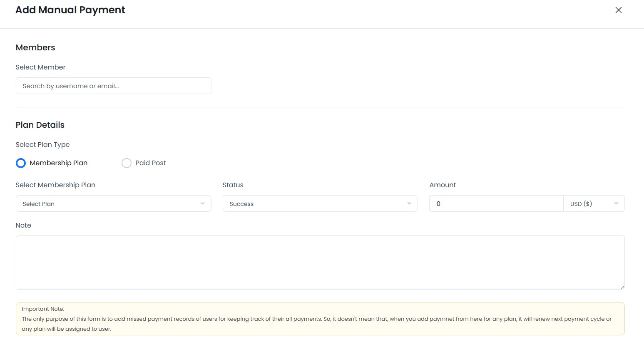The height and width of the screenshot is (342, 644).
Task: Close the Add Manual Payment dialog
Action: click(618, 10)
